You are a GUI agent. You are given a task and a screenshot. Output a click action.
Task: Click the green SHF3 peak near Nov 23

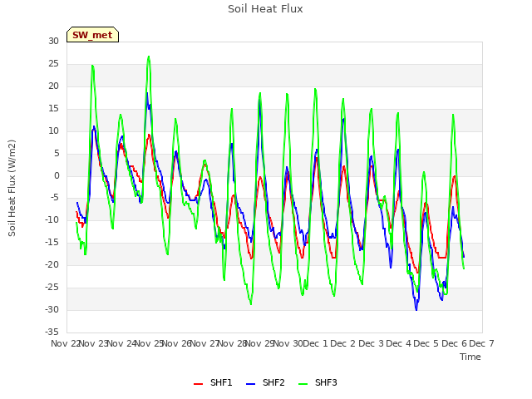pyautogui.click(x=92, y=66)
